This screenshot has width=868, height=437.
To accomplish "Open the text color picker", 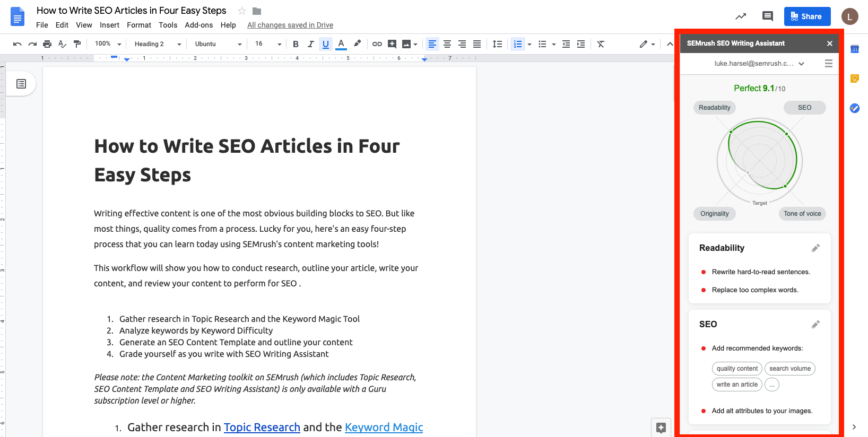I will (341, 44).
